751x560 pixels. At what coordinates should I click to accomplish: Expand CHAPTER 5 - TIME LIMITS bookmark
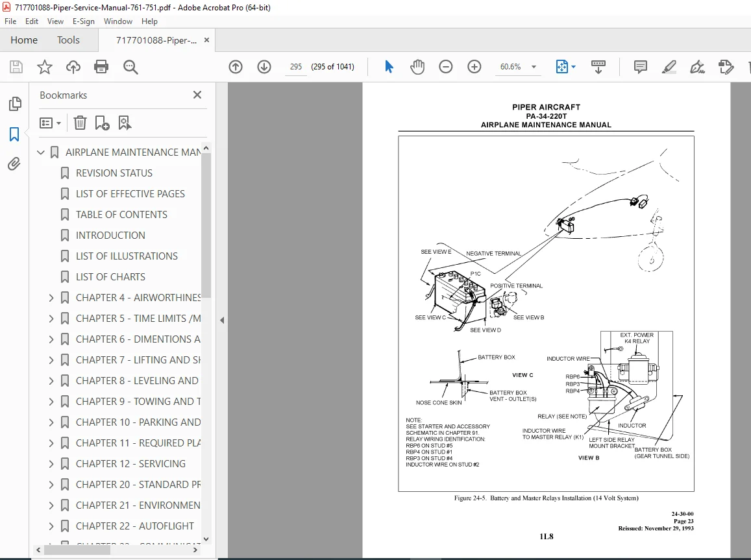click(51, 319)
